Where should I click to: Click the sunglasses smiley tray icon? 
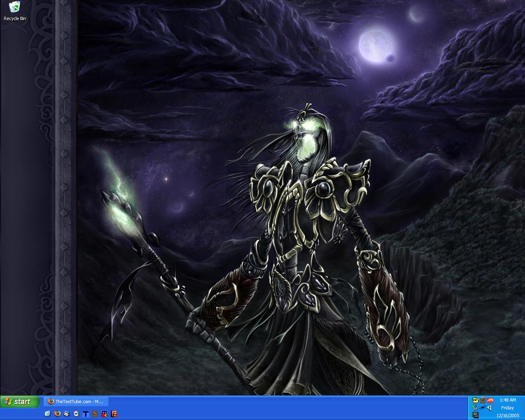click(x=475, y=400)
